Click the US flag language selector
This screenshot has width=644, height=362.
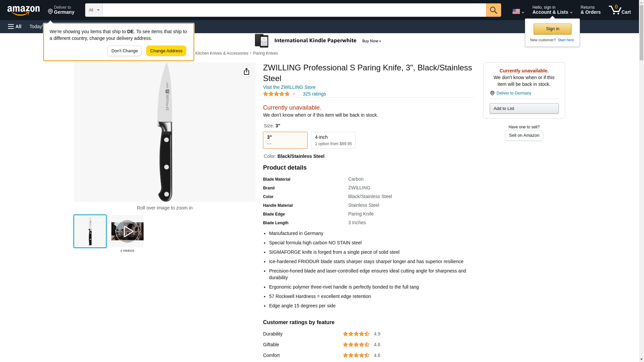[518, 11]
